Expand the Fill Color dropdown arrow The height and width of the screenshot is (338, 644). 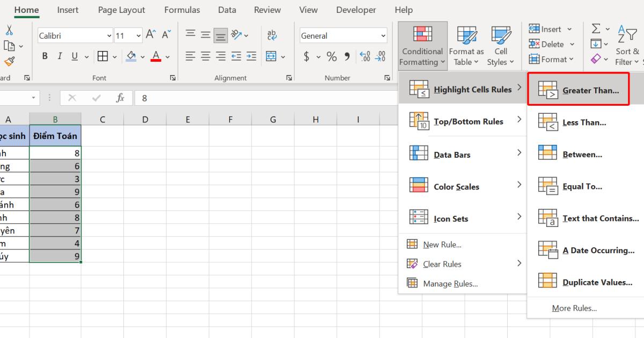tap(144, 56)
